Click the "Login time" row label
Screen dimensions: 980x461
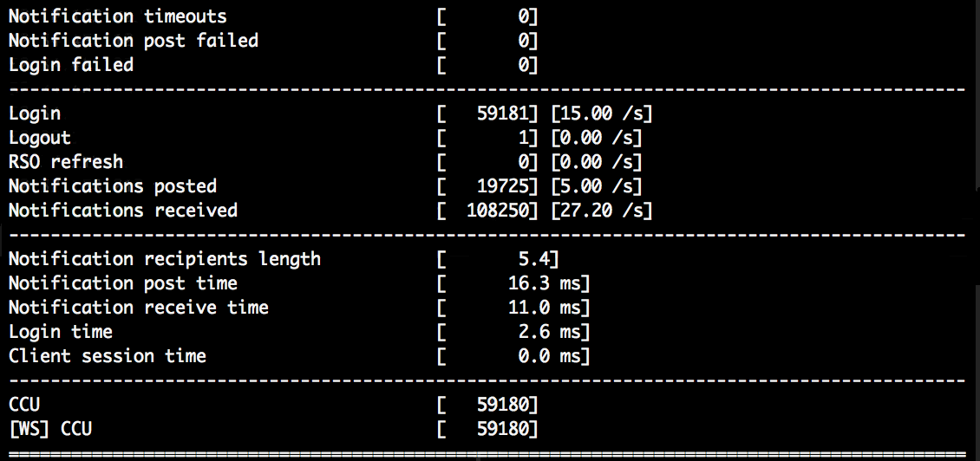coord(61,332)
